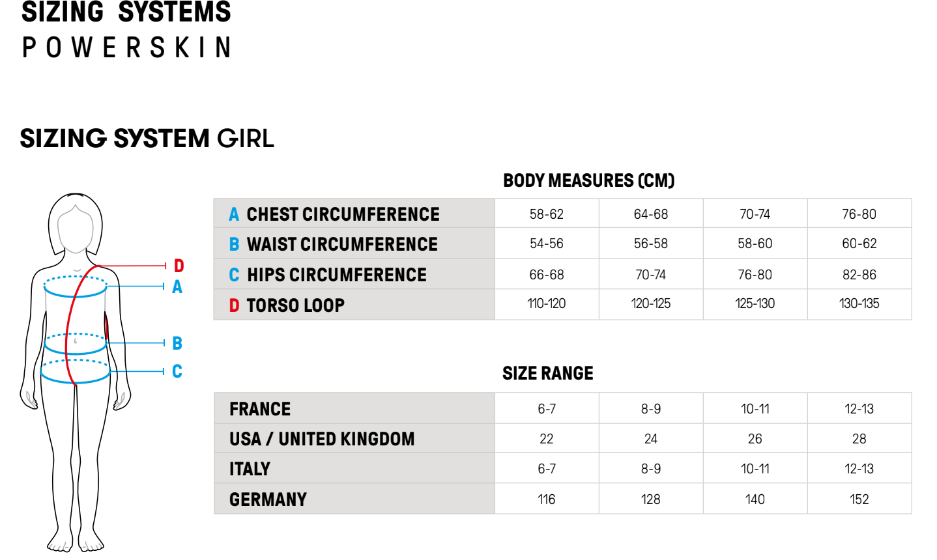Click the Body Measures (CM) heading
The width and height of the screenshot is (937, 560).
588,180
